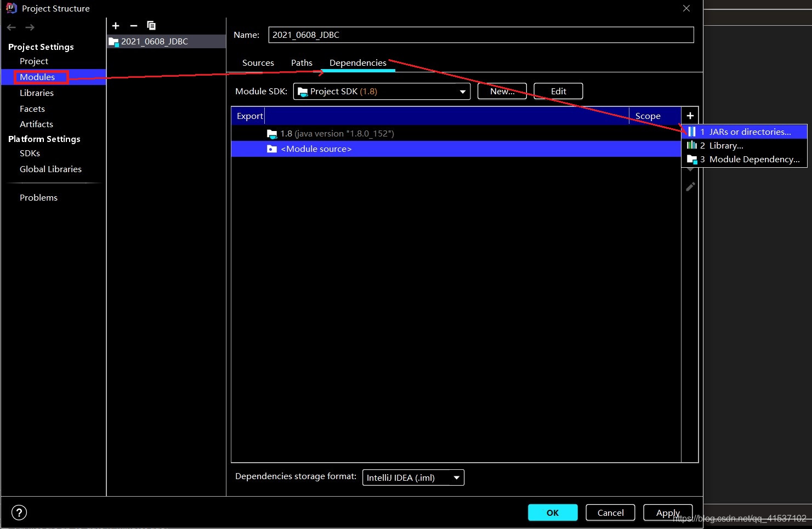The width and height of the screenshot is (812, 529).
Task: Click the OK button
Action: click(553, 513)
